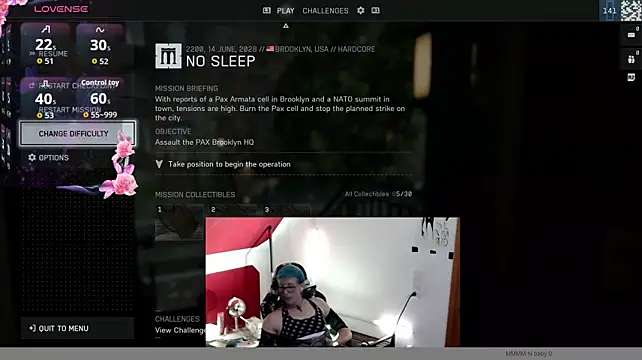Open the PLAY tab
The width and height of the screenshot is (642, 360).
point(285,11)
